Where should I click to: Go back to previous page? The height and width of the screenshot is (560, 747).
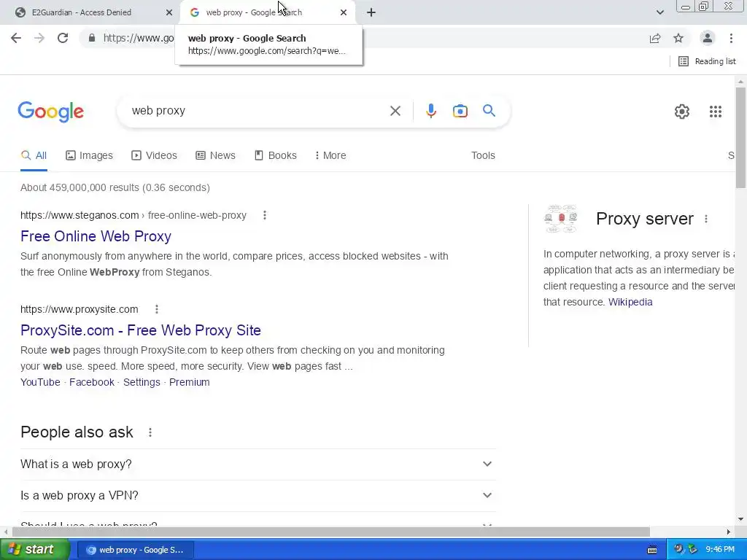16,38
